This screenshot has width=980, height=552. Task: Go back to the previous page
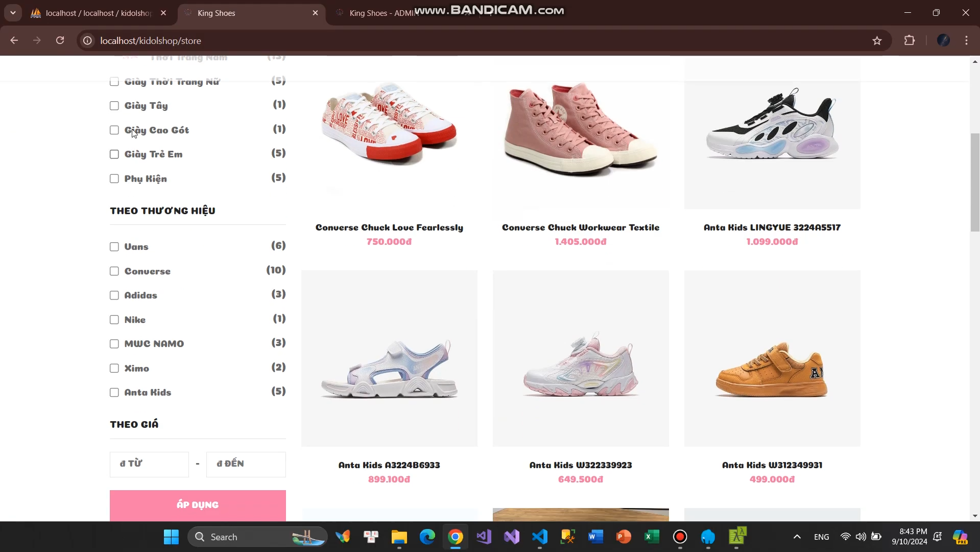click(14, 40)
